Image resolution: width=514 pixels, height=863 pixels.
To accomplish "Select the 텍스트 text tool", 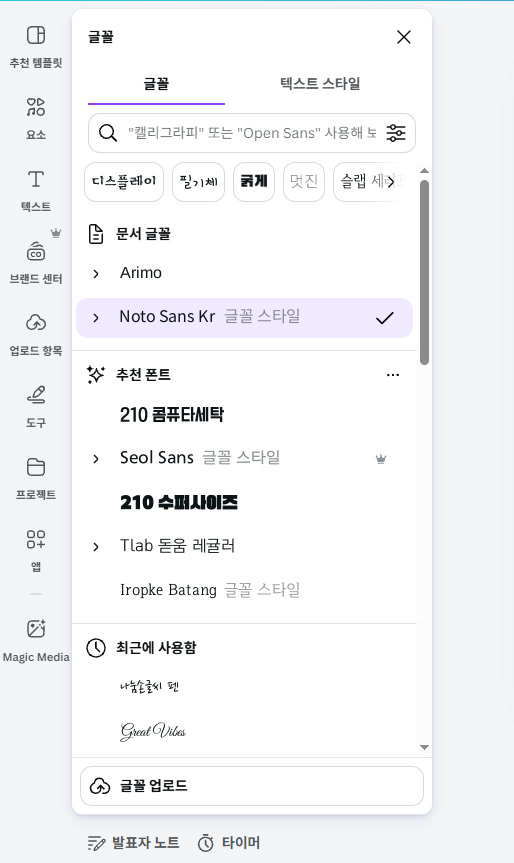I will pos(36,190).
